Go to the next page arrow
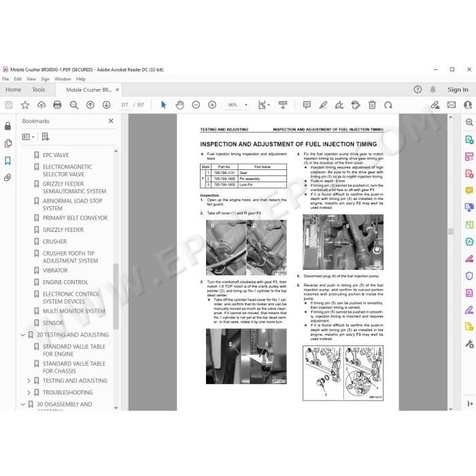The width and height of the screenshot is (476, 476). [x=106, y=105]
